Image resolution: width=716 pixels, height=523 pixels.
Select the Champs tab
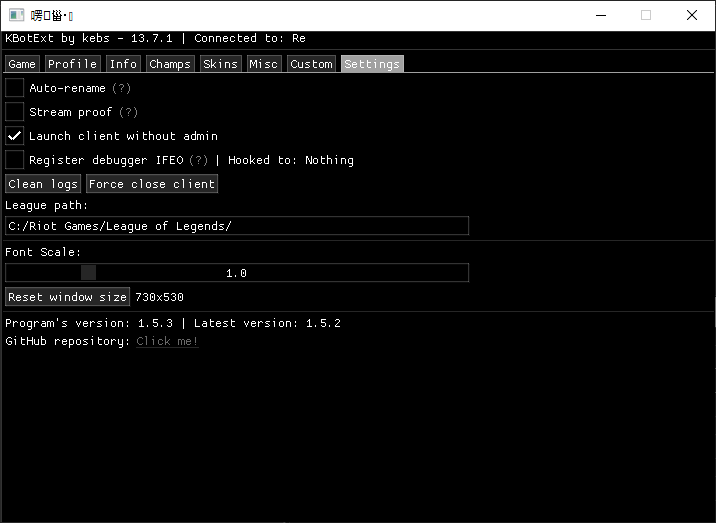170,64
